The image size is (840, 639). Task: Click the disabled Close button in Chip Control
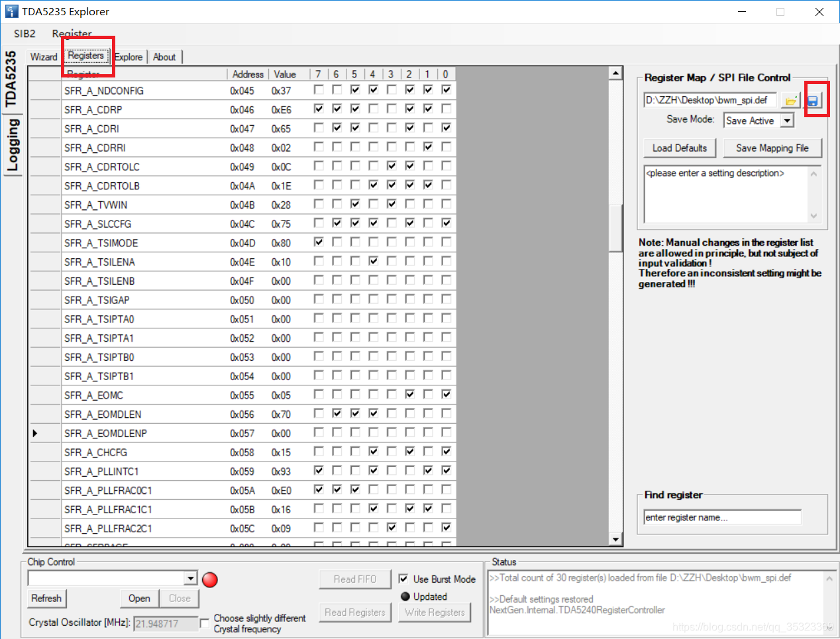click(180, 599)
